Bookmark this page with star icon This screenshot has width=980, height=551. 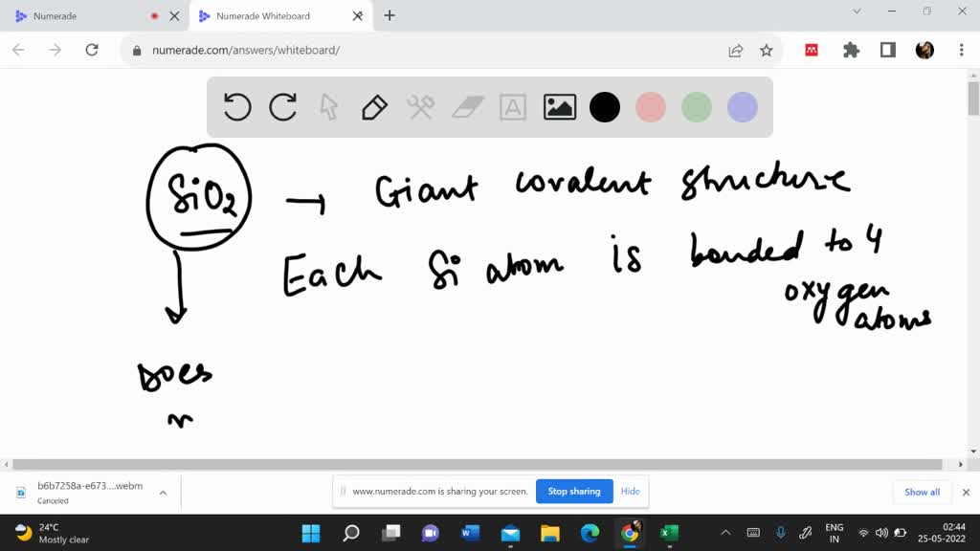(x=767, y=50)
